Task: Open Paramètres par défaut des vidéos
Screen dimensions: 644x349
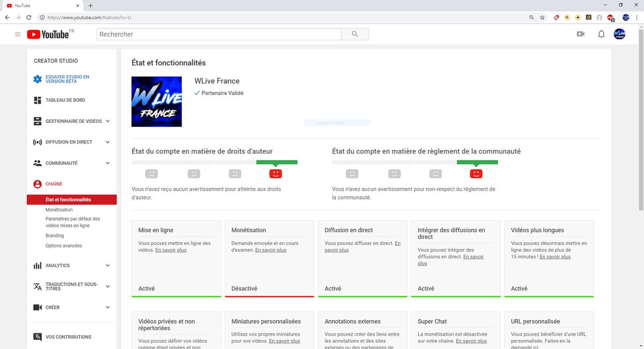Action: (73, 222)
